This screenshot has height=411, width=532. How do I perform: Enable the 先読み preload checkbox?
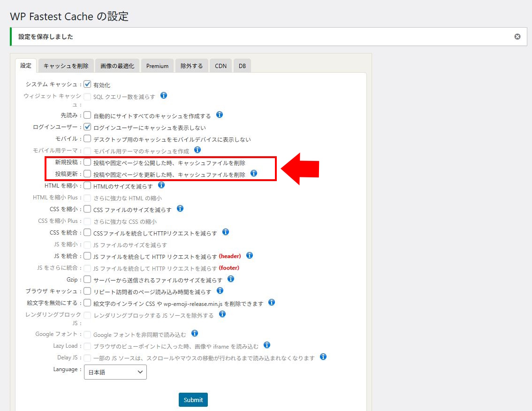click(87, 115)
